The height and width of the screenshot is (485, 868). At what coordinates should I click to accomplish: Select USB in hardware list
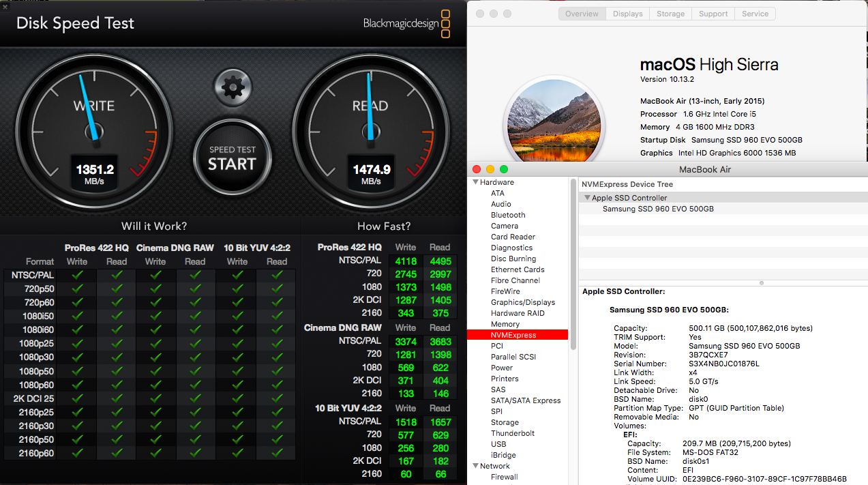point(498,444)
